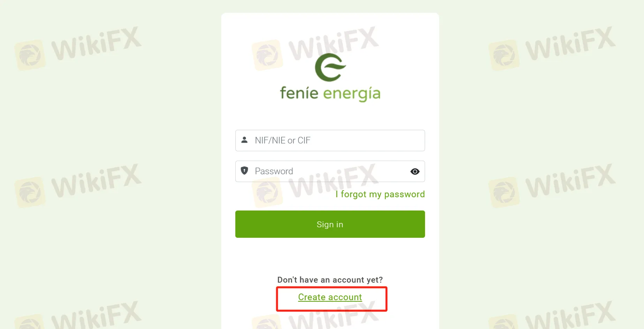
Task: Click WikiFX watermark text below Create account
Action: [x=333, y=317]
